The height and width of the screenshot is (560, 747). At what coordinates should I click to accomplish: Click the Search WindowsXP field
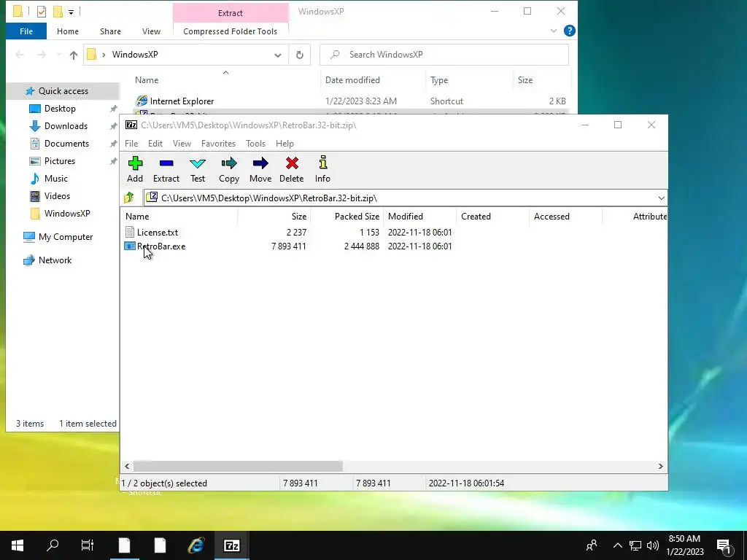[444, 55]
